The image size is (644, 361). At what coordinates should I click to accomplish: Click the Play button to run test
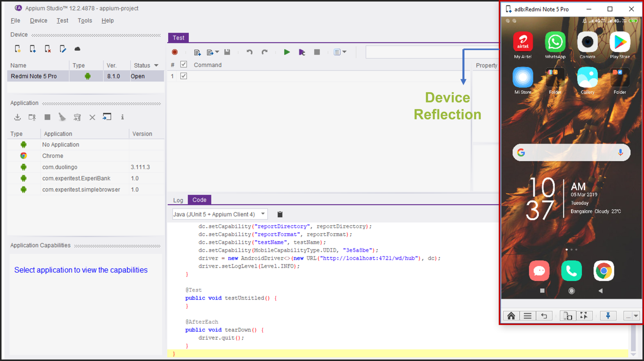[287, 52]
